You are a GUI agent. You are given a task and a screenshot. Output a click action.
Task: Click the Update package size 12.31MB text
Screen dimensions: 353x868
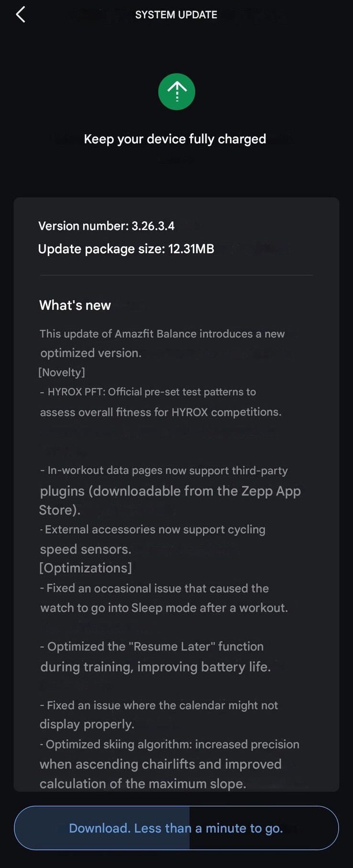point(126,249)
